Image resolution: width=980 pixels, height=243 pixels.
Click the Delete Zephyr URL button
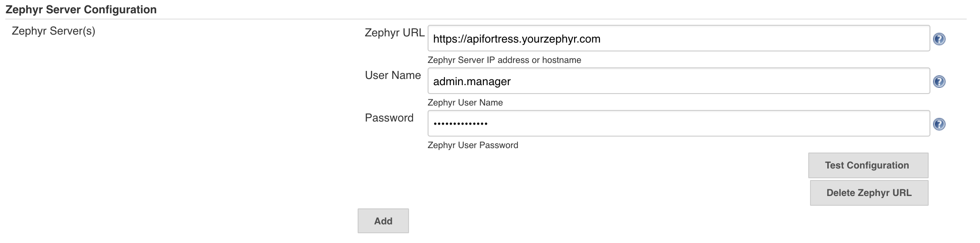[868, 193]
